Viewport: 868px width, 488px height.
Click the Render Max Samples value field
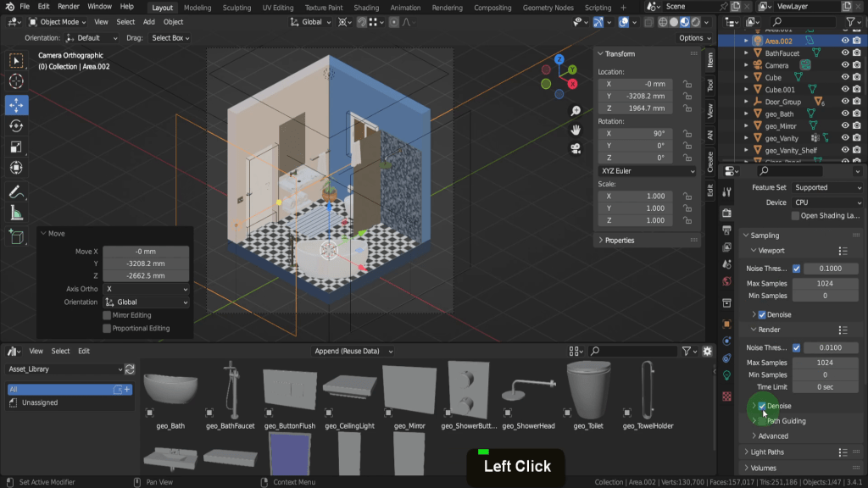tap(824, 363)
